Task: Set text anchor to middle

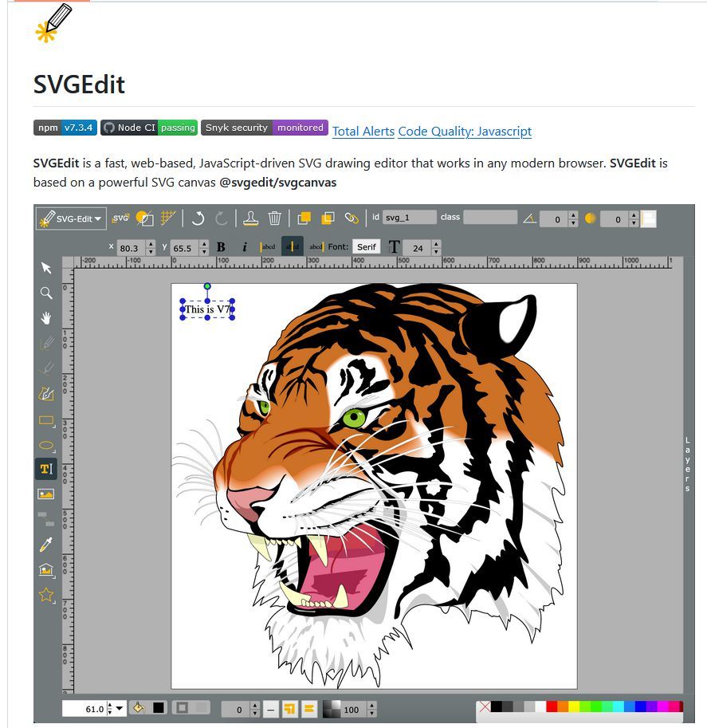Action: coord(293,246)
